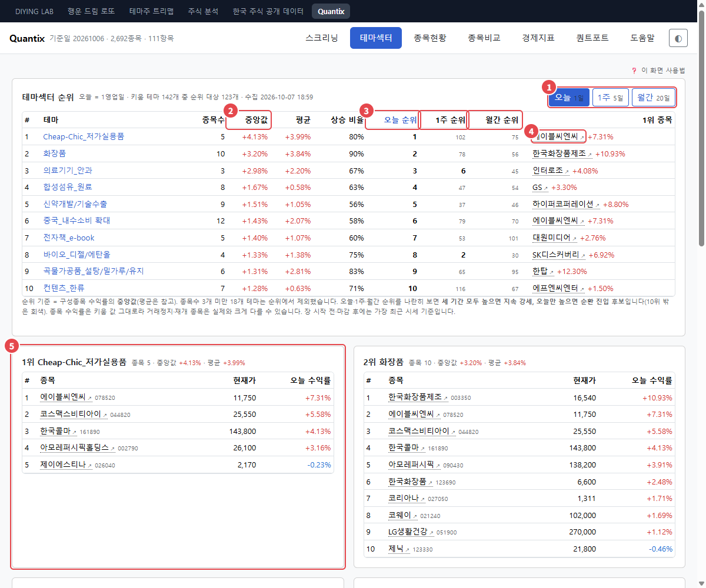Navigate to 경제지표
The width and height of the screenshot is (706, 588).
pyautogui.click(x=538, y=38)
